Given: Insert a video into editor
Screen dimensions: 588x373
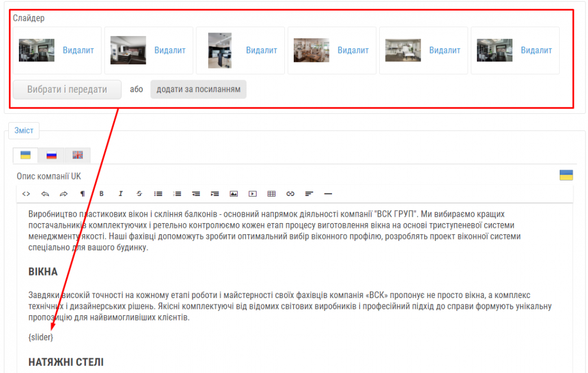Looking at the screenshot, I should pyautogui.click(x=253, y=194).
